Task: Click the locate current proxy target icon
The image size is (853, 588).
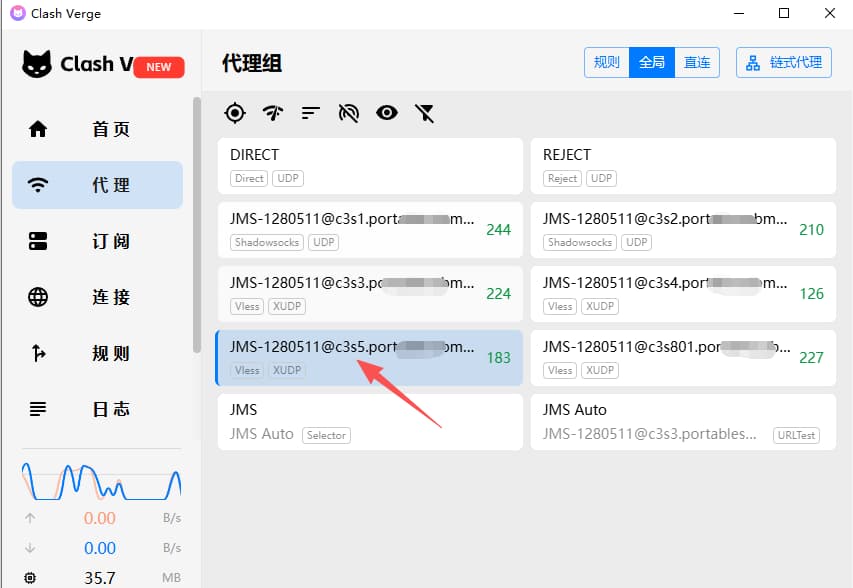Action: (235, 113)
